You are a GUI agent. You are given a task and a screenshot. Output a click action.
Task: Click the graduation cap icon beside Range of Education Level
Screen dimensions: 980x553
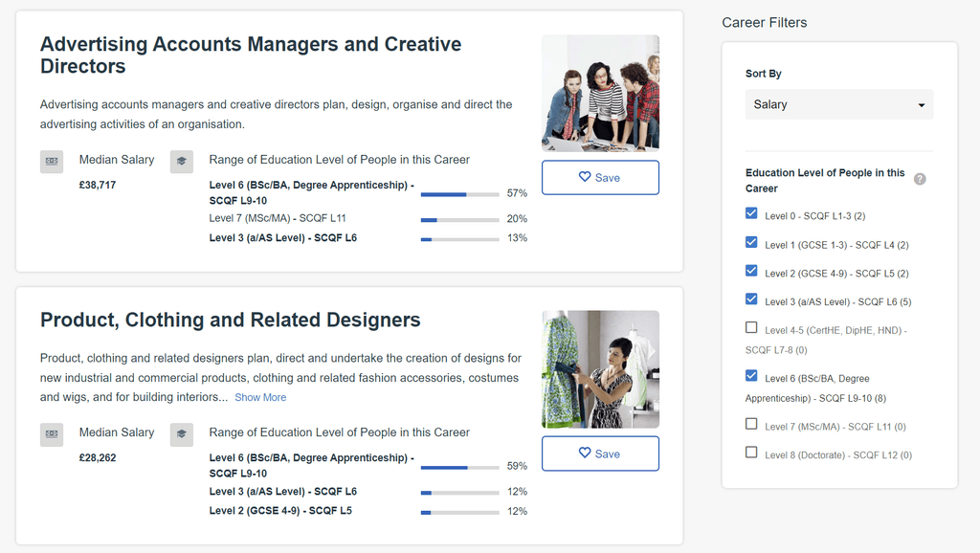181,161
